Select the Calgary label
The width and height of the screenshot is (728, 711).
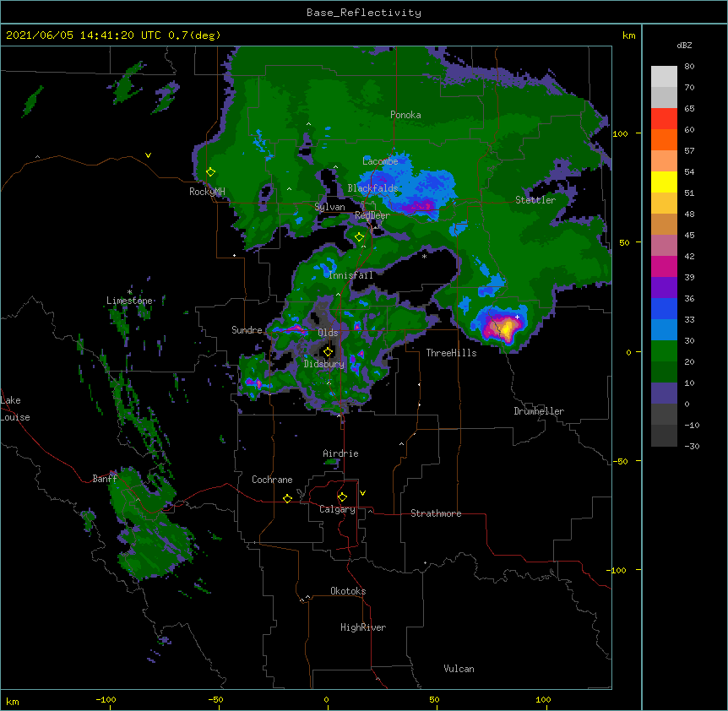click(x=337, y=509)
